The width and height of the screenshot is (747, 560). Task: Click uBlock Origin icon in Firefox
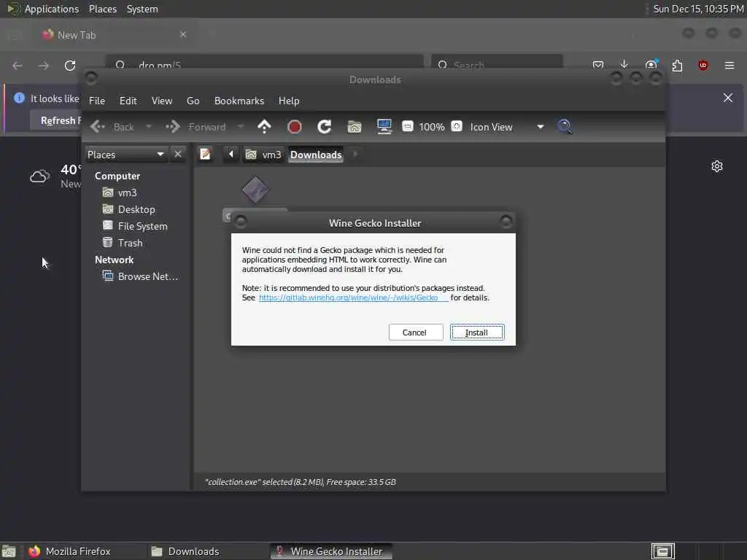point(703,65)
